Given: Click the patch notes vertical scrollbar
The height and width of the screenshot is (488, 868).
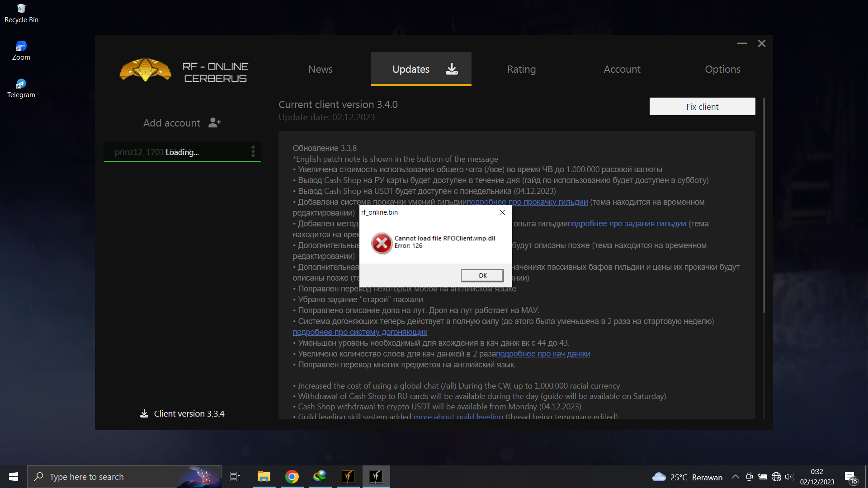Looking at the screenshot, I should click(x=764, y=205).
